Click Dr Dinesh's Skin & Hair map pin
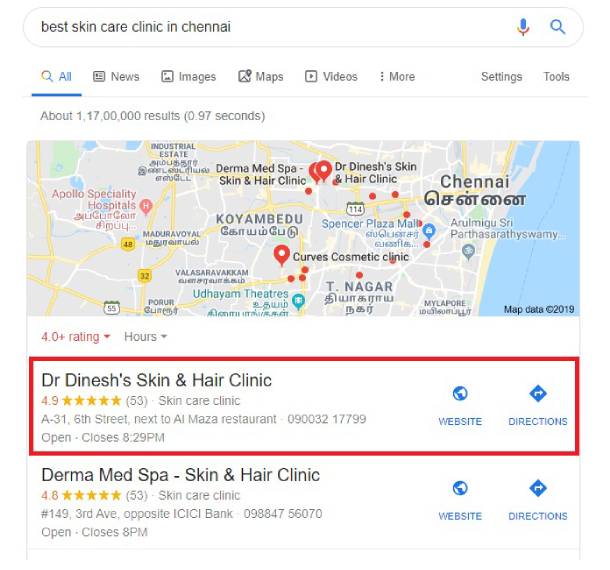 tap(323, 171)
